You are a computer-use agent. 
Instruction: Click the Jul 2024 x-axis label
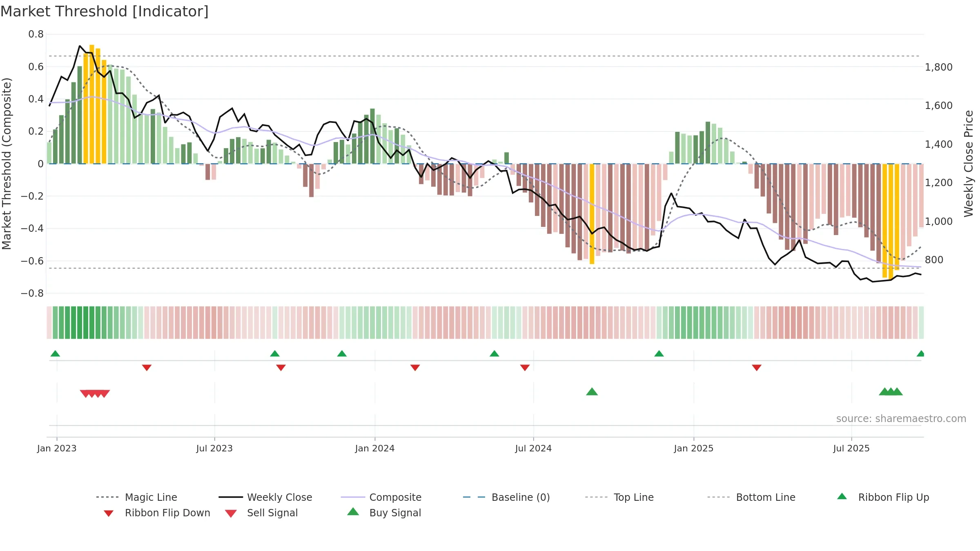click(x=533, y=448)
